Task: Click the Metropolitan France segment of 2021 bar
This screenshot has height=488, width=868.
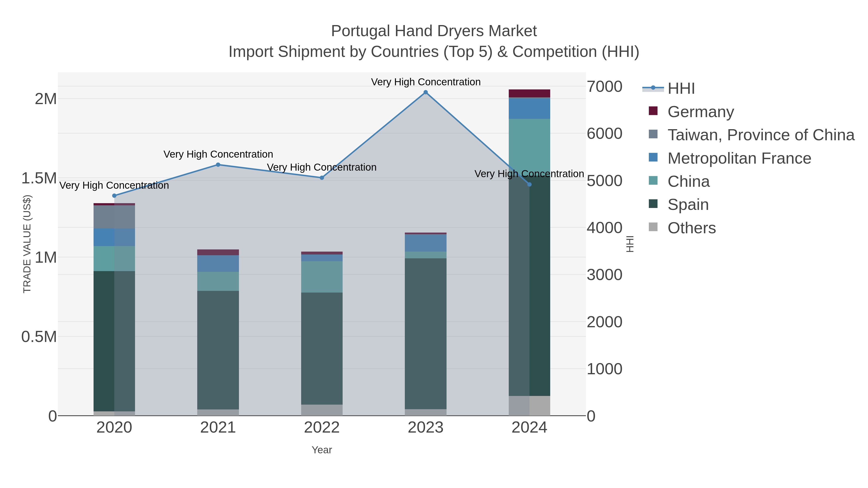Action: (218, 264)
